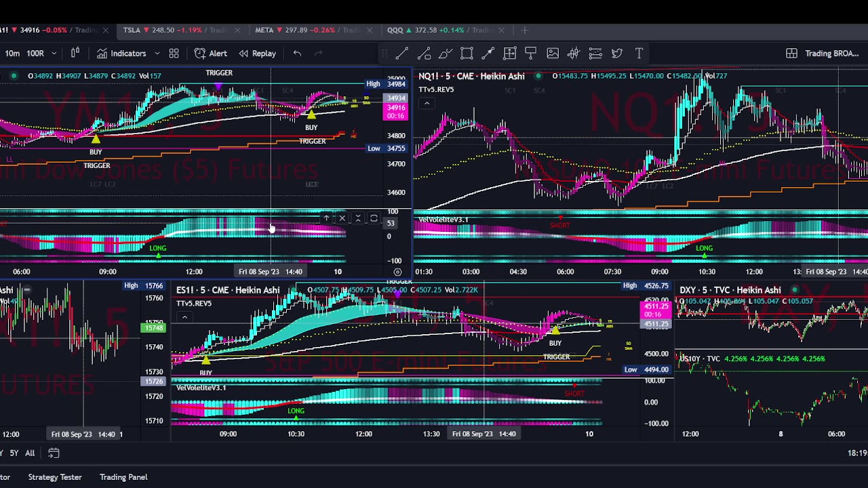Select the forecast position tool icon
The height and width of the screenshot is (488, 868).
pyautogui.click(x=595, y=54)
